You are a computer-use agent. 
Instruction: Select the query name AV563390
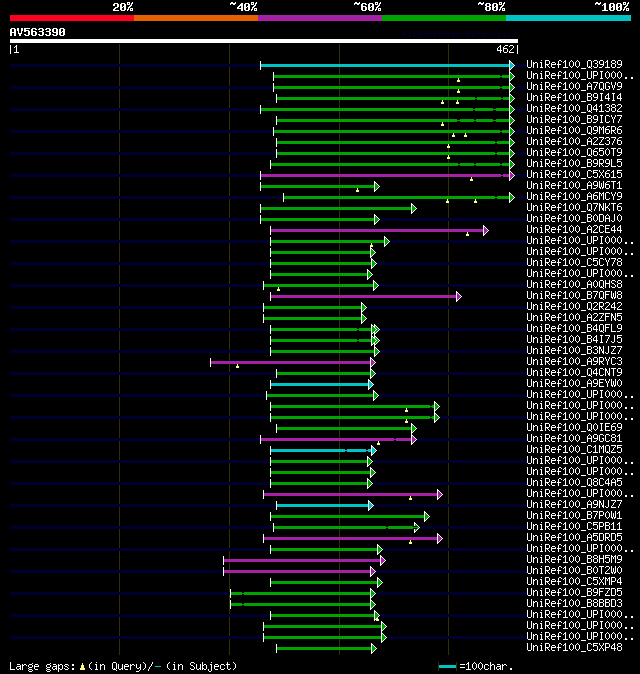[37, 32]
